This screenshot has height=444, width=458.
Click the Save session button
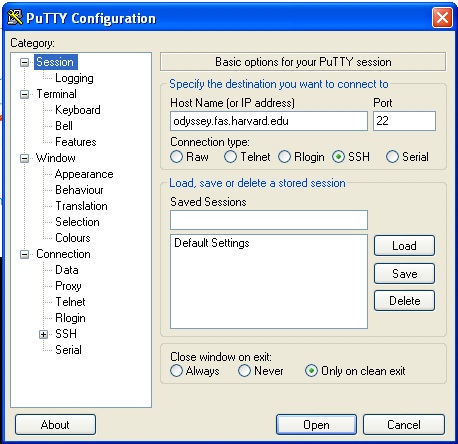coord(404,274)
